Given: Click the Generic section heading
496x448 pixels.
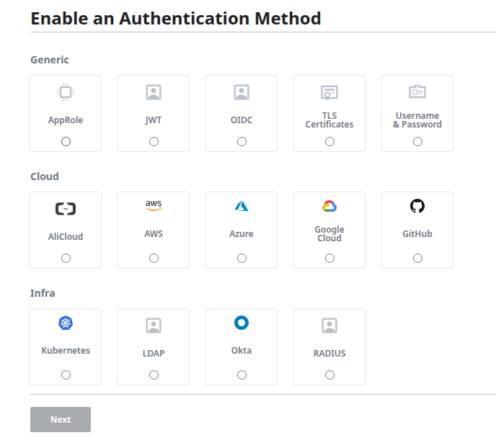Looking at the screenshot, I should [50, 60].
